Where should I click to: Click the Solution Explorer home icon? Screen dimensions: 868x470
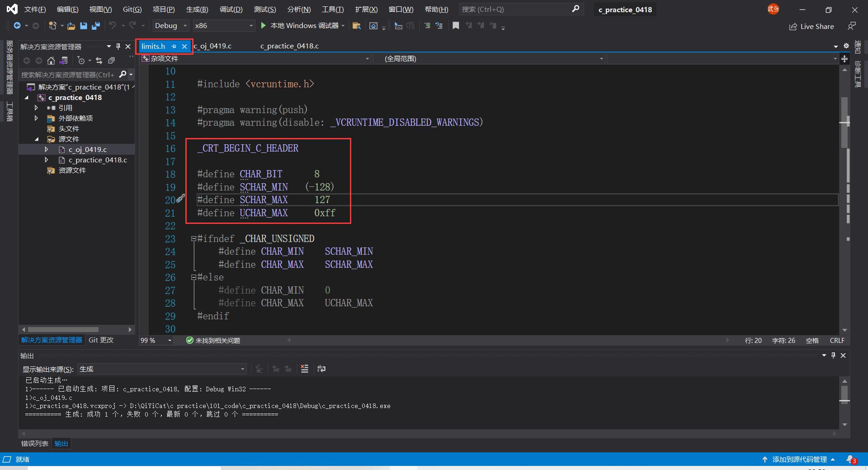pyautogui.click(x=51, y=61)
